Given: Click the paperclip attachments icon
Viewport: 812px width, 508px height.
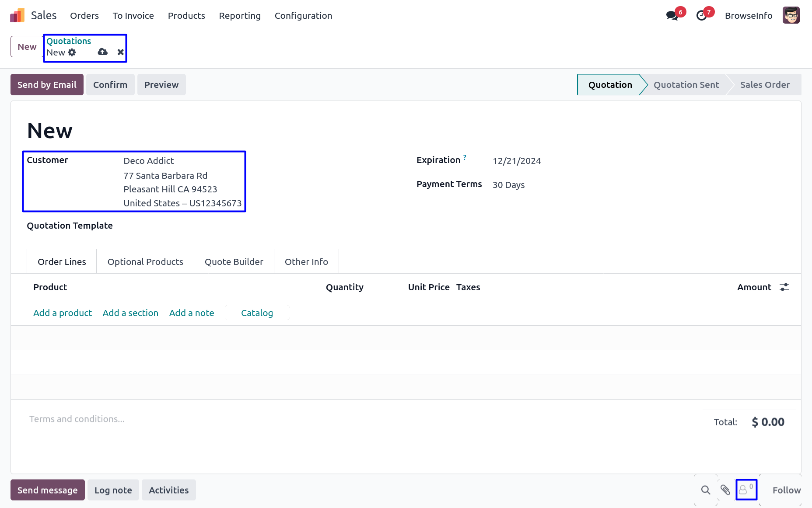Looking at the screenshot, I should pyautogui.click(x=725, y=490).
